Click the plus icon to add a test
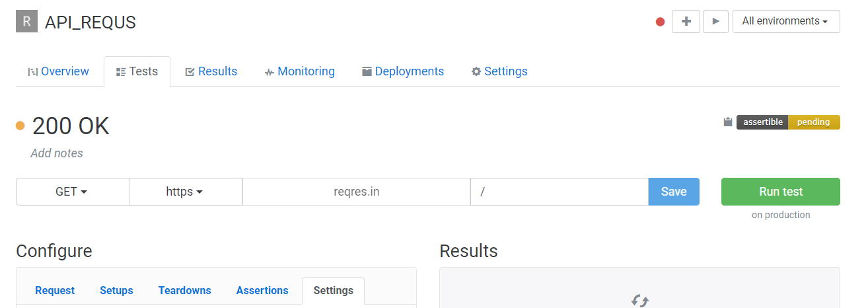 [x=686, y=21]
